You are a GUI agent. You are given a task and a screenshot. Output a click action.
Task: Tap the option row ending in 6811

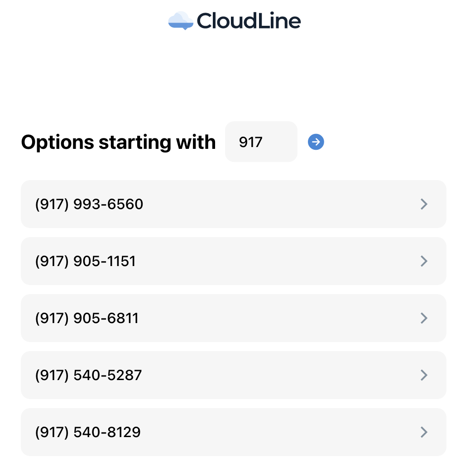pos(233,318)
